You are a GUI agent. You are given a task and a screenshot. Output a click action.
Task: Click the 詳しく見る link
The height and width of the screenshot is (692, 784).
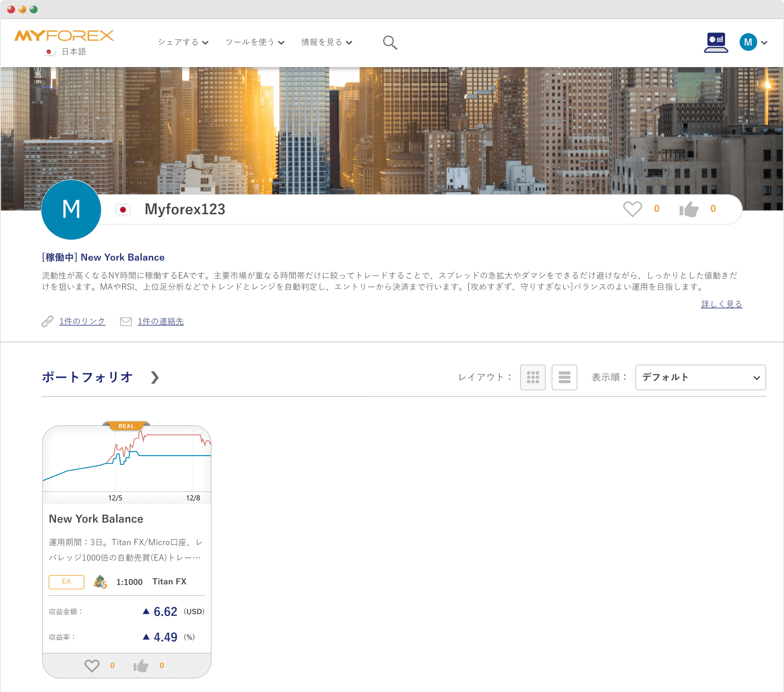coord(721,304)
